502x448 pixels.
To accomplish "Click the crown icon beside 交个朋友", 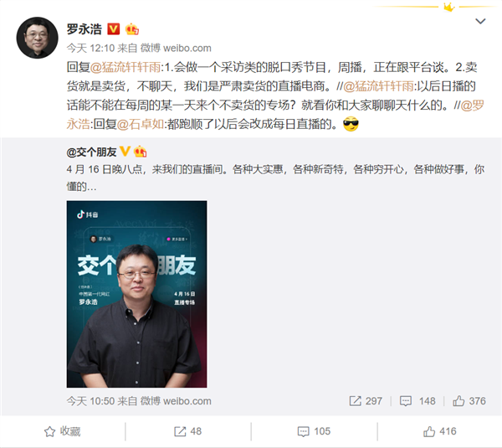I will pyautogui.click(x=141, y=152).
